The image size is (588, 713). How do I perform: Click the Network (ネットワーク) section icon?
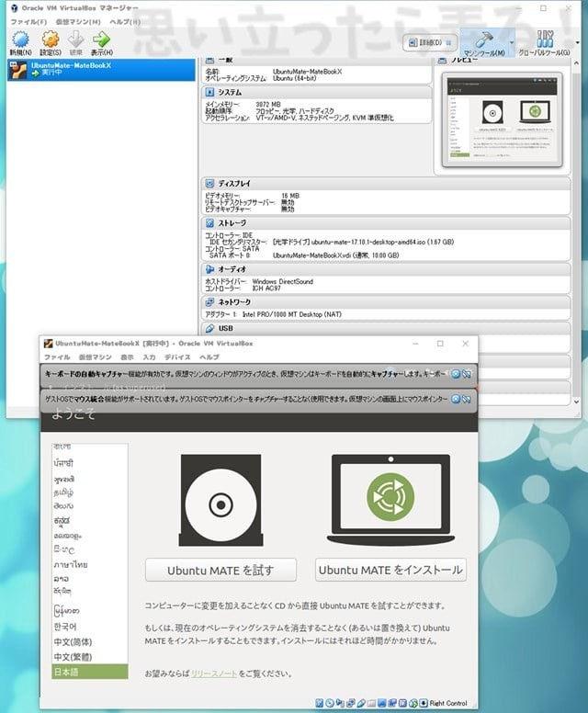209,301
